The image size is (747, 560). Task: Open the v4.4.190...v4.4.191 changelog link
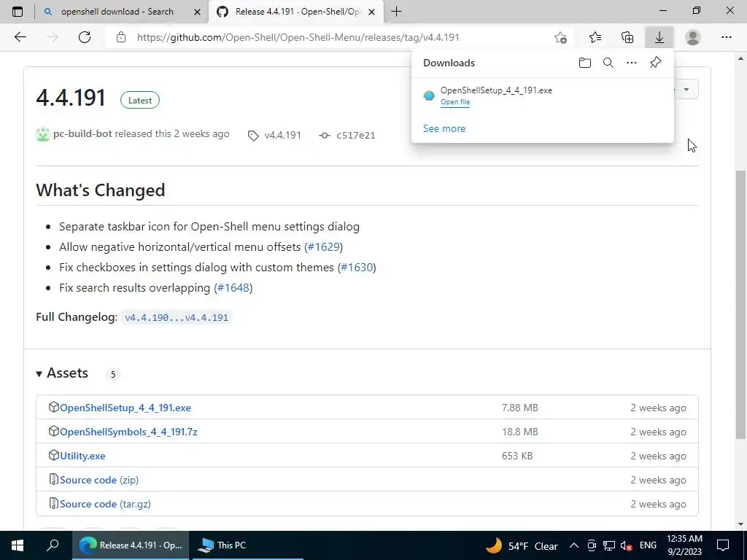click(x=177, y=318)
